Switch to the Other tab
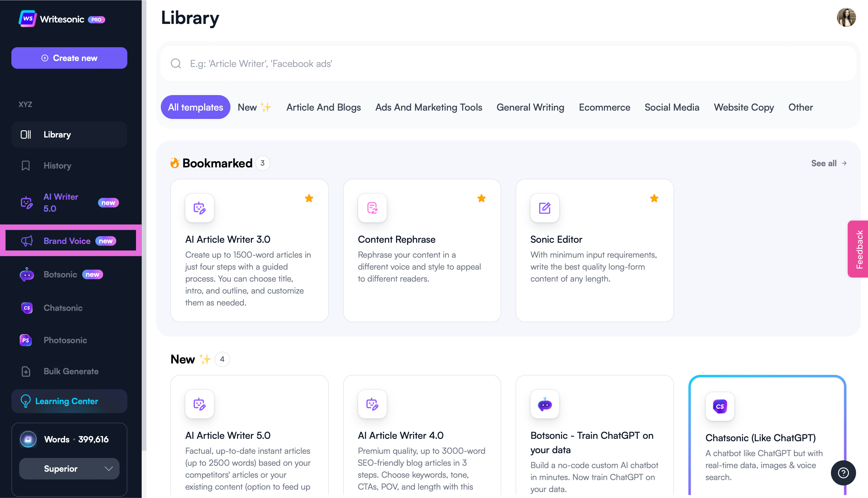The height and width of the screenshot is (498, 868). click(801, 107)
